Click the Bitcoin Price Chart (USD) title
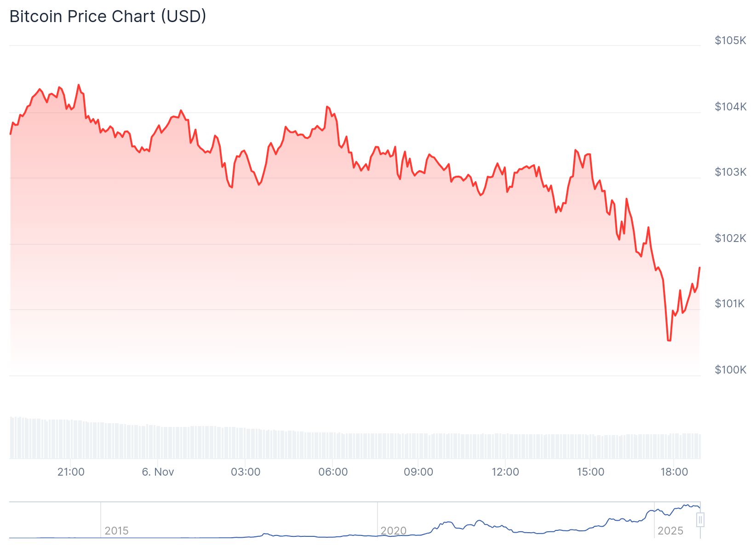Image resolution: width=756 pixels, height=552 pixels. [108, 17]
